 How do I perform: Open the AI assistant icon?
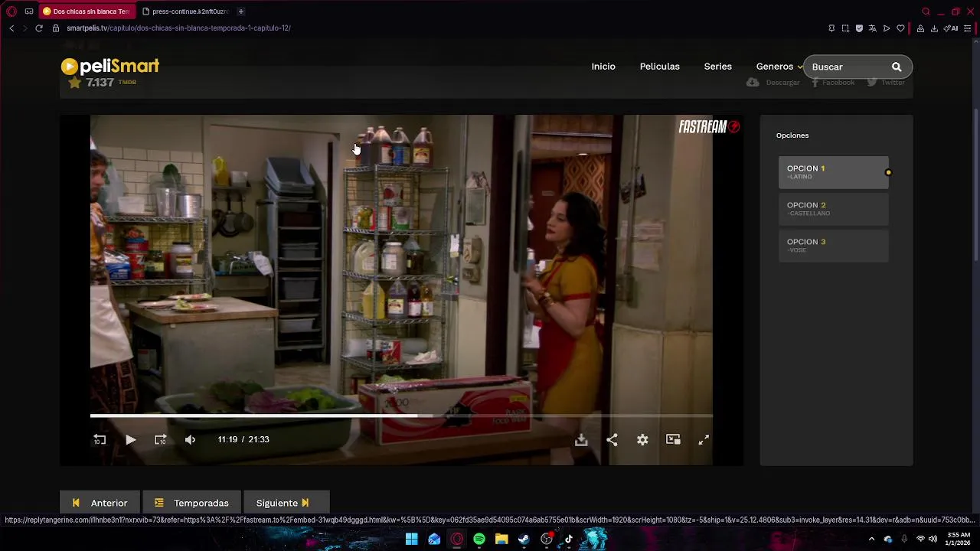(952, 28)
